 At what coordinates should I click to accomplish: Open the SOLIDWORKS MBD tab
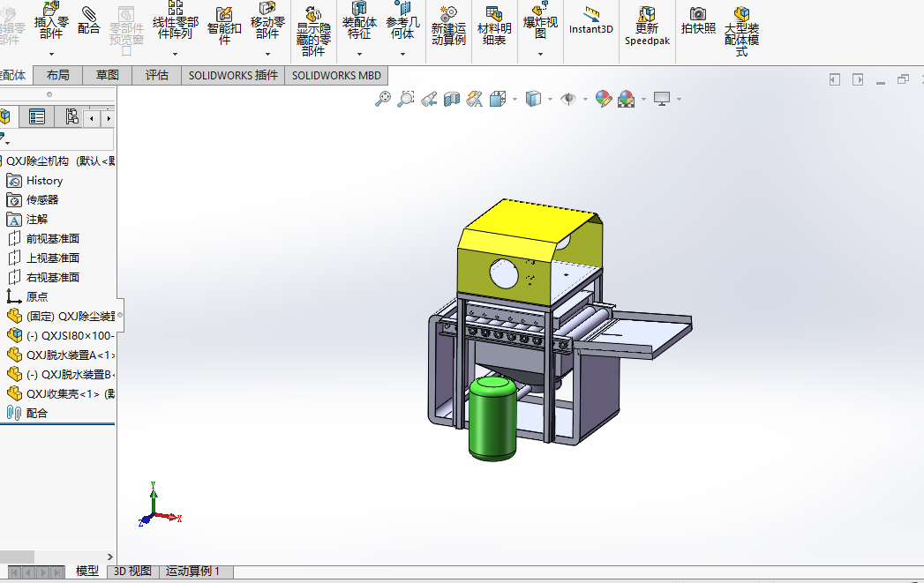(x=336, y=75)
